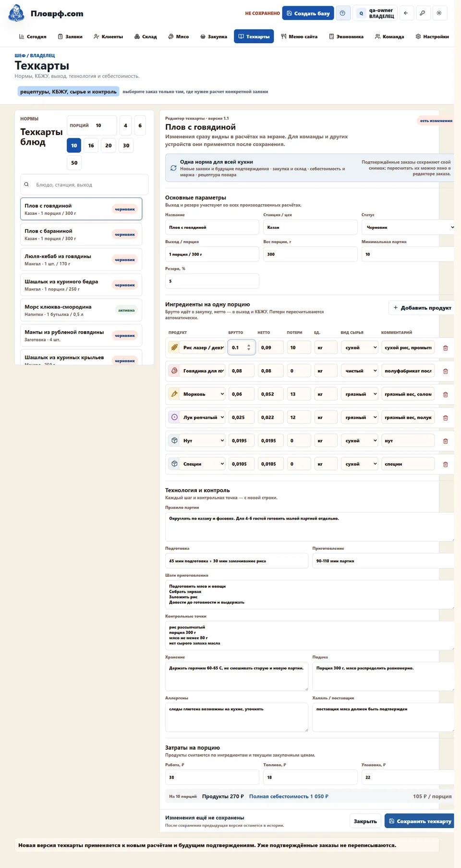Click the back arrow icon in header
Screen dimensions: 461x868
(406, 13)
